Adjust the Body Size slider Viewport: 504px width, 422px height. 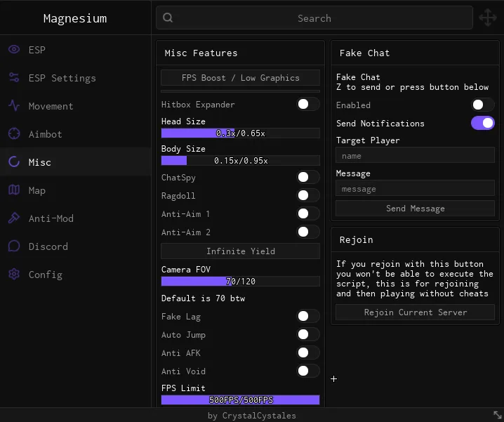241,161
